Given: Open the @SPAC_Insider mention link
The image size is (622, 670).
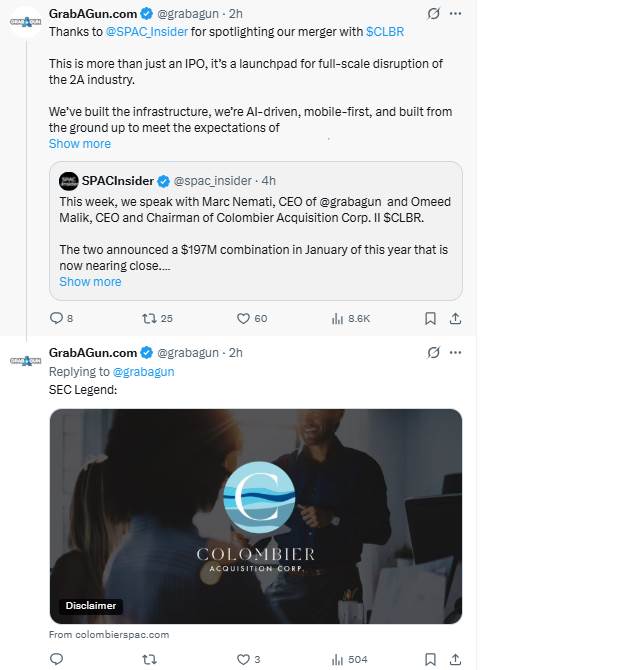Looking at the screenshot, I should click(x=146, y=33).
